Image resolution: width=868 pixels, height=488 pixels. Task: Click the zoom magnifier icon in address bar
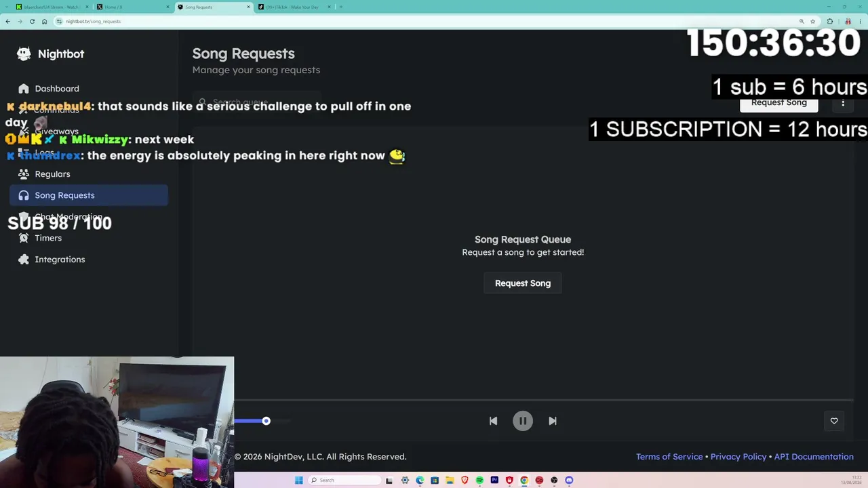pos(802,22)
